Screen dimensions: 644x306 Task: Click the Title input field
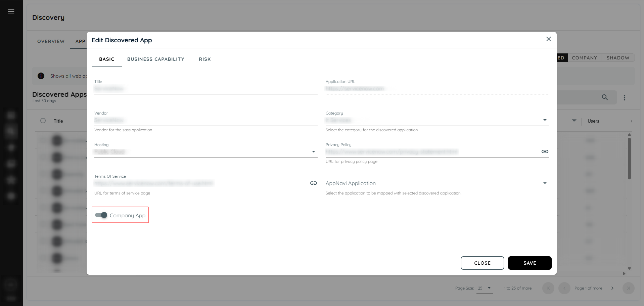point(206,89)
